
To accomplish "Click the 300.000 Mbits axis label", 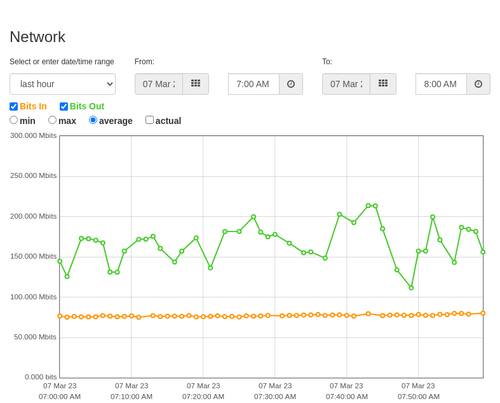I will coord(33,136).
